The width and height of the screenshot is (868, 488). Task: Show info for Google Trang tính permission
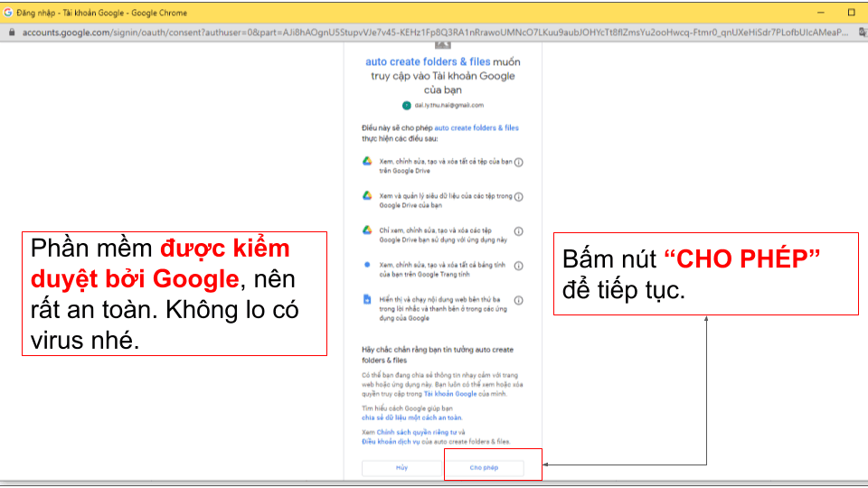(x=519, y=266)
